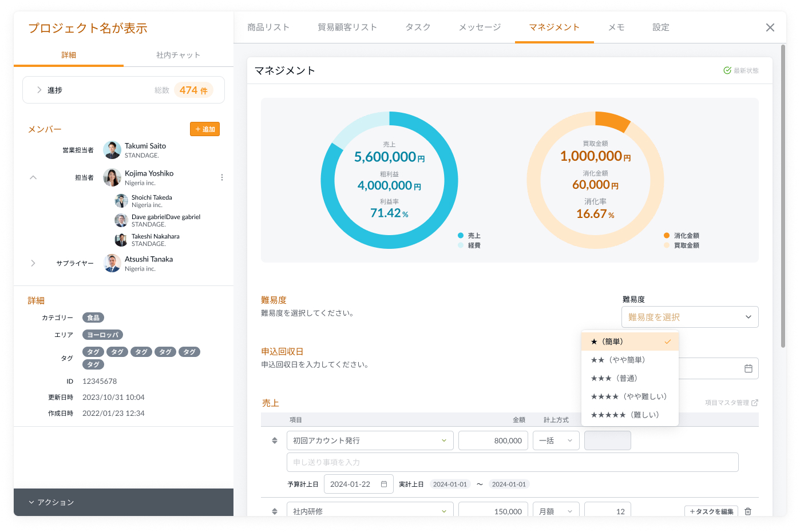Click the 作成日時 value 2022/01/23 12:34
800x532 pixels.
point(113,413)
